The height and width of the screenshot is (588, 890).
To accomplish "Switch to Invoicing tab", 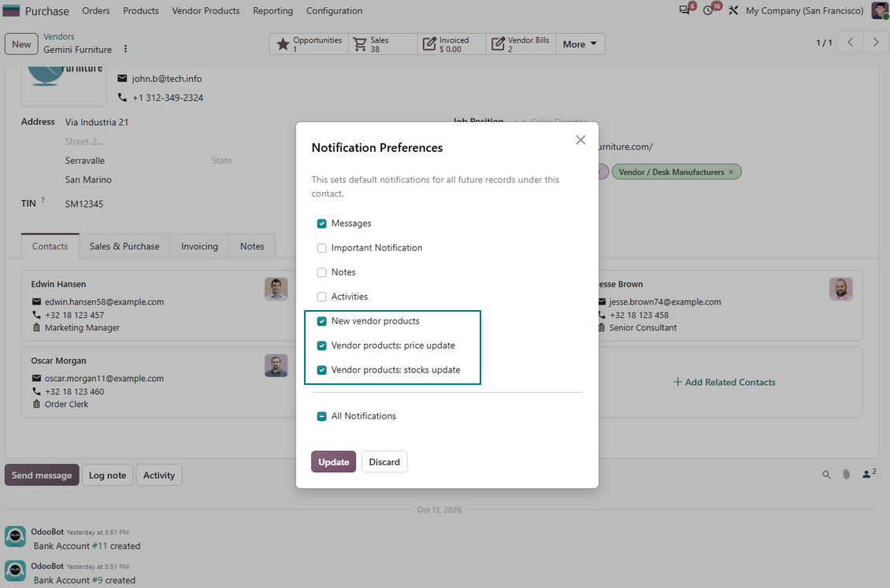I will pyautogui.click(x=199, y=246).
